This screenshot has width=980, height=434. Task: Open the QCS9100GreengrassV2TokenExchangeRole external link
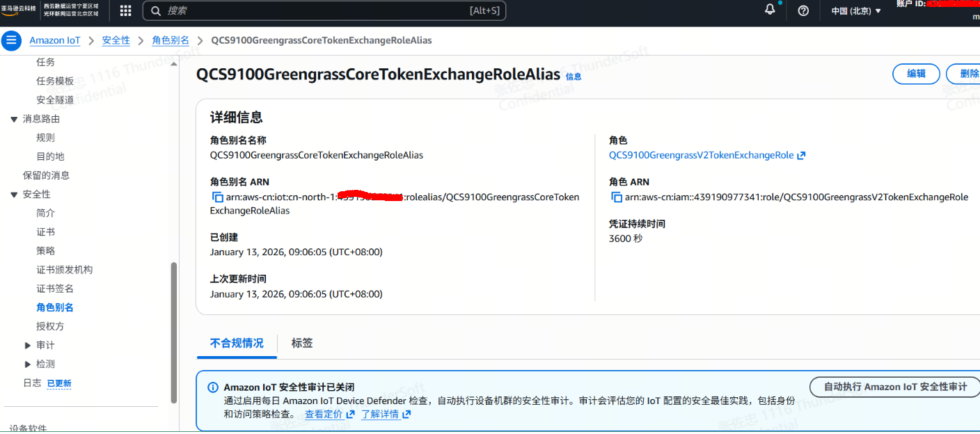pyautogui.click(x=707, y=155)
